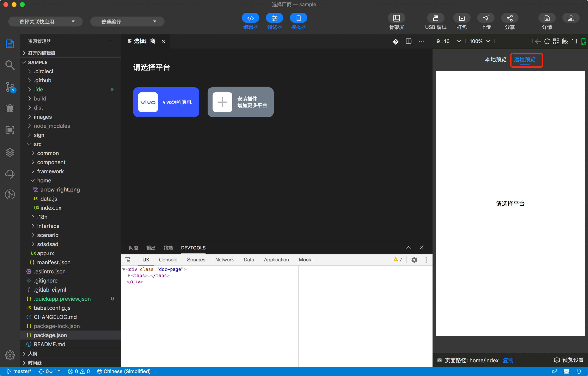Open the 普通编译 compile mode dropdown
Viewport: 588px width, 376px height.
pos(127,22)
